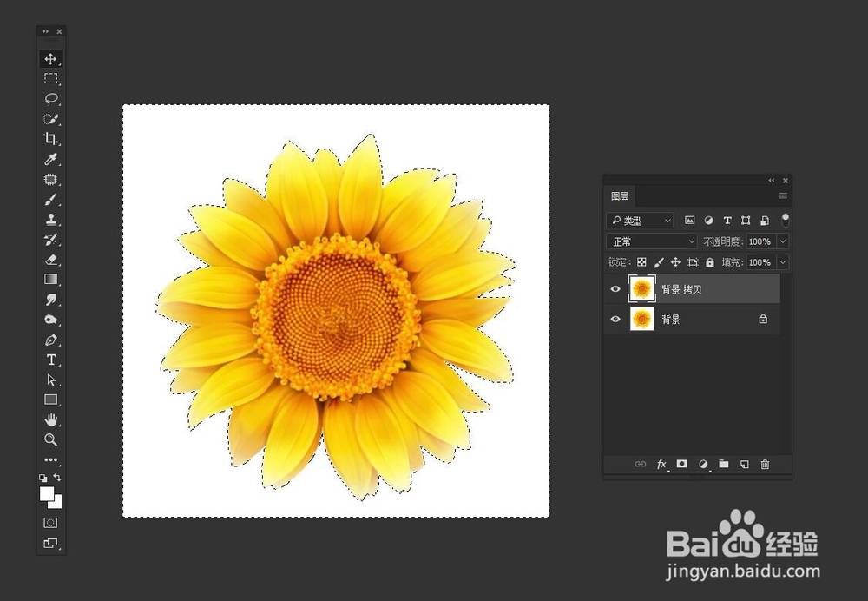Lock layer position
The width and height of the screenshot is (868, 601).
675,262
